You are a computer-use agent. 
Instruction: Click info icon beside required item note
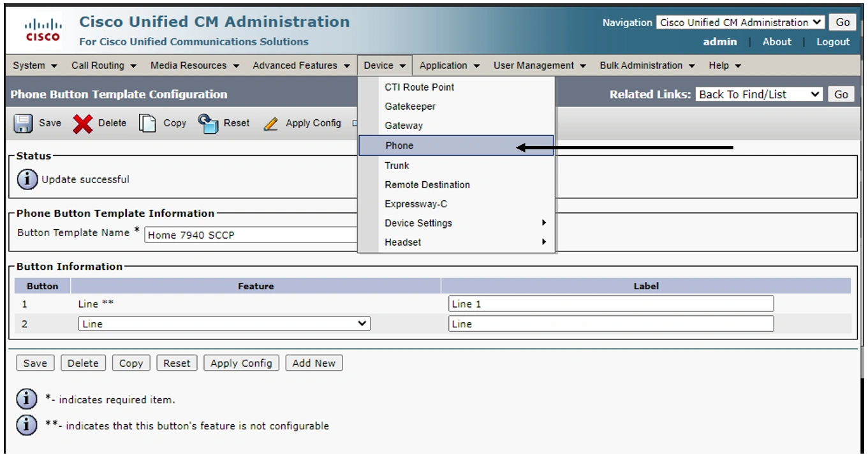(26, 400)
